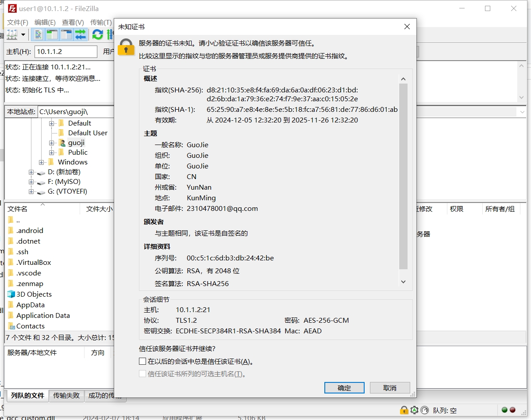Click the certificate pane scroll-up arrow

click(403, 79)
